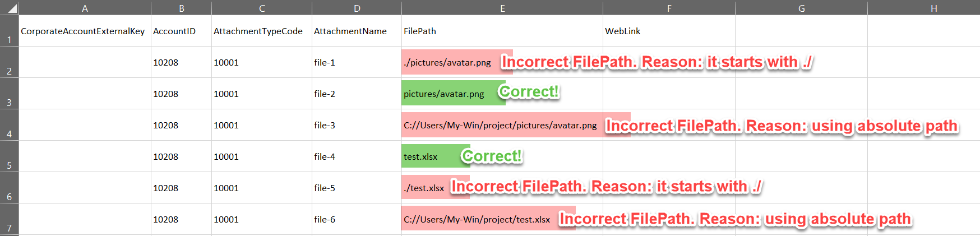Click the FilePath header cell

tap(502, 31)
